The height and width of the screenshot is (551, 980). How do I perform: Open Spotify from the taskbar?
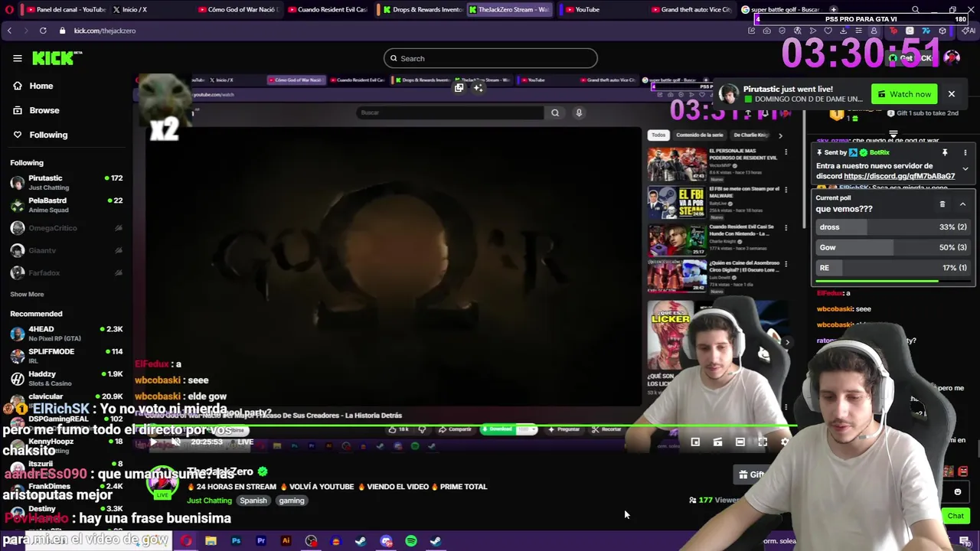pyautogui.click(x=411, y=541)
